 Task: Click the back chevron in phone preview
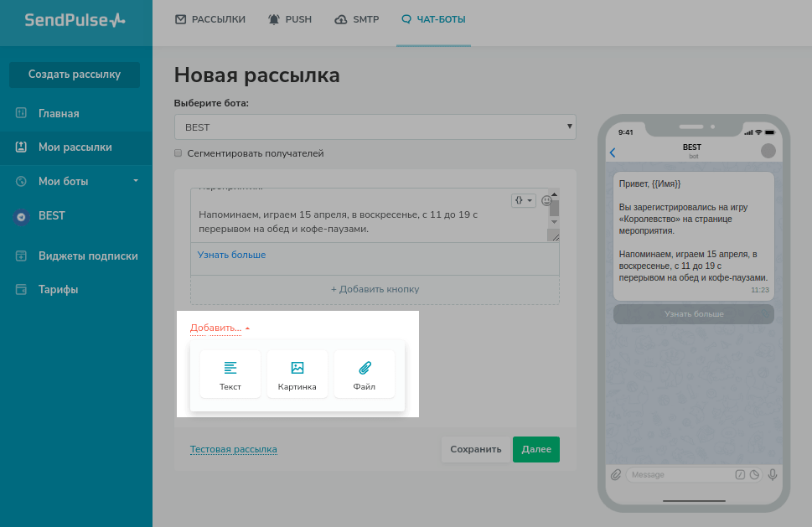(x=613, y=152)
